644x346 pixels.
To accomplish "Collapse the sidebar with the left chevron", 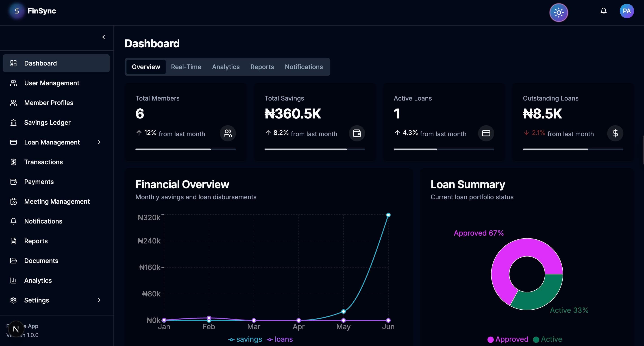I will tap(104, 37).
